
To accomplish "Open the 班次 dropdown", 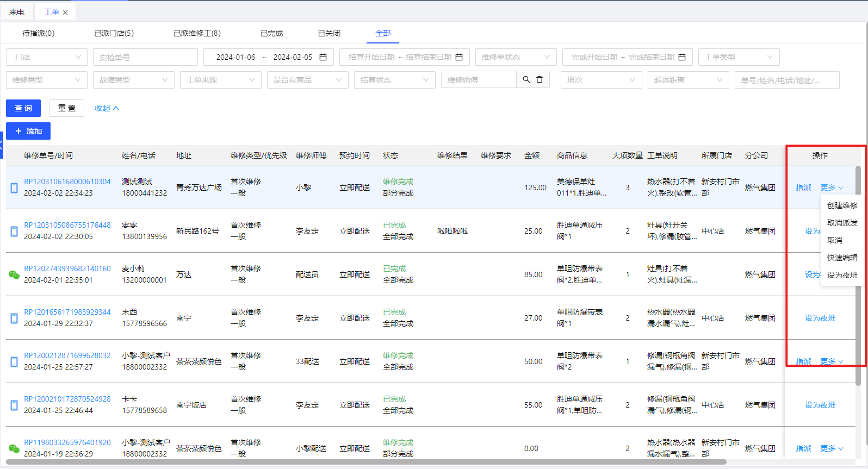I will [602, 80].
